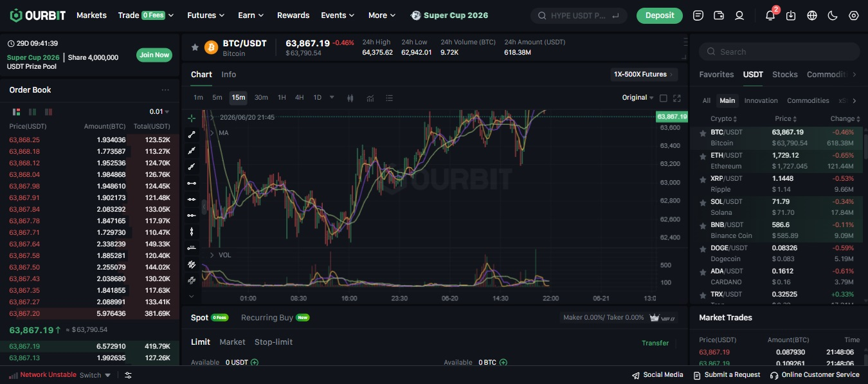The width and height of the screenshot is (868, 384).
Task: Expand the VOL indicator legend
Action: pyautogui.click(x=212, y=255)
